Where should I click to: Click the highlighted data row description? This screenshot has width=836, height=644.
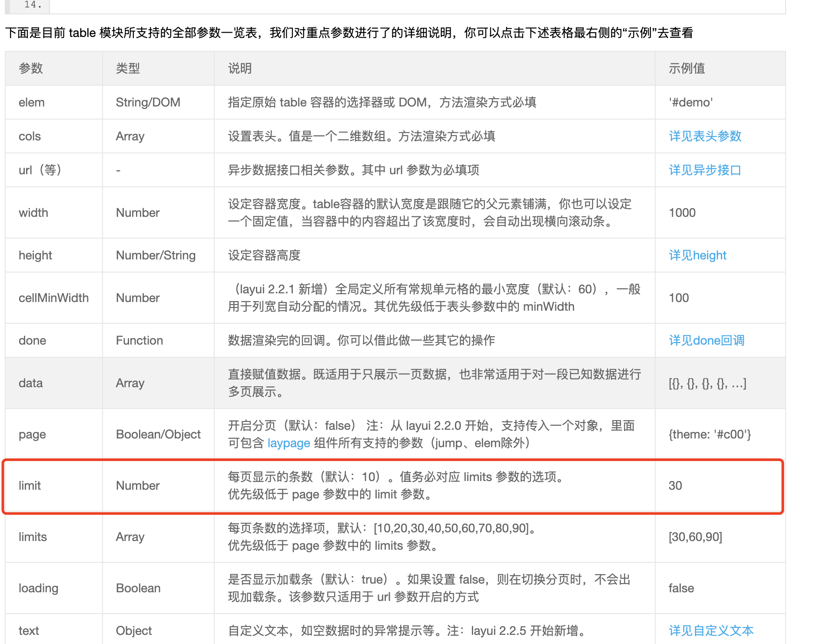tap(434, 383)
